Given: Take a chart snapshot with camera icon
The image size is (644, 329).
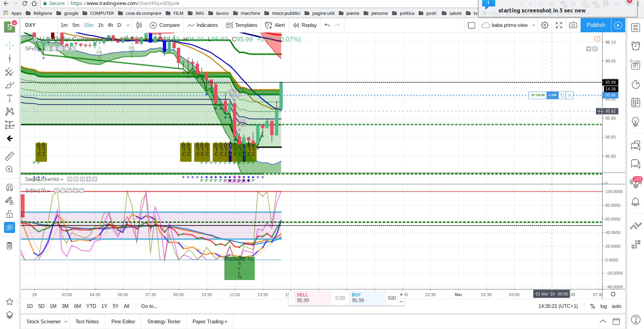Looking at the screenshot, I should click(573, 25).
